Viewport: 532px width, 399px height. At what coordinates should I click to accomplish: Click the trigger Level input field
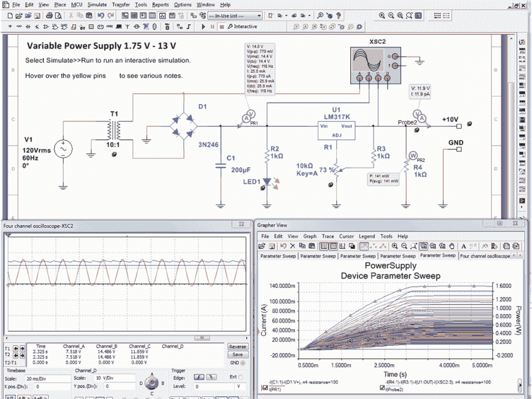[x=213, y=386]
